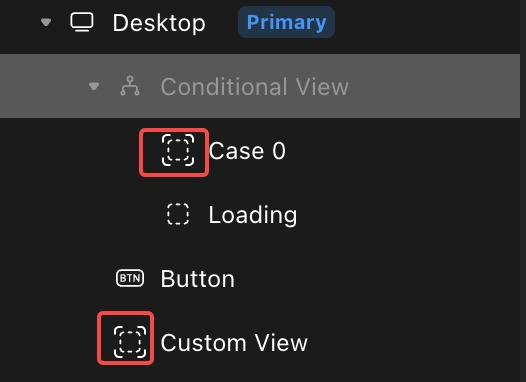Select the Loading layer name
Image resolution: width=526 pixels, height=382 pixels.
pyautogui.click(x=253, y=215)
